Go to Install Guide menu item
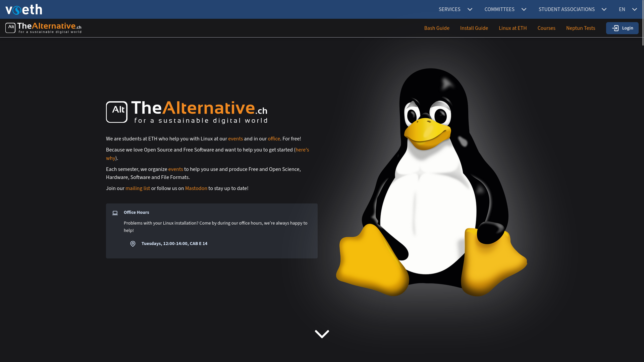Viewport: 644px width, 362px height. pos(474,28)
